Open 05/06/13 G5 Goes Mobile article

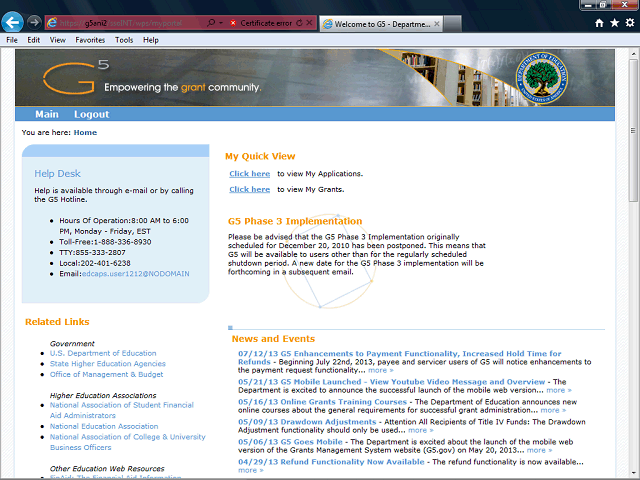point(290,442)
